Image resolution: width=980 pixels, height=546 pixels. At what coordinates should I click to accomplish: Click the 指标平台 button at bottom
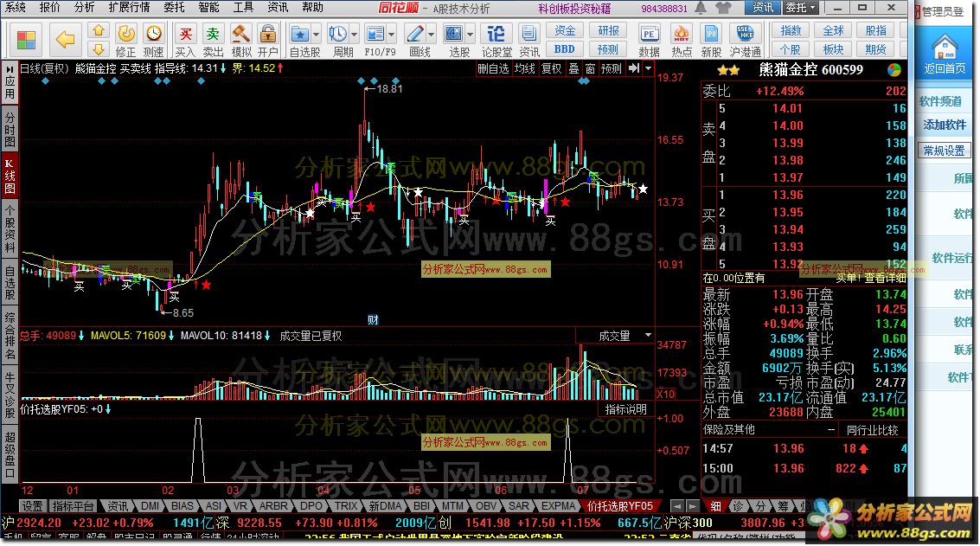pyautogui.click(x=73, y=506)
